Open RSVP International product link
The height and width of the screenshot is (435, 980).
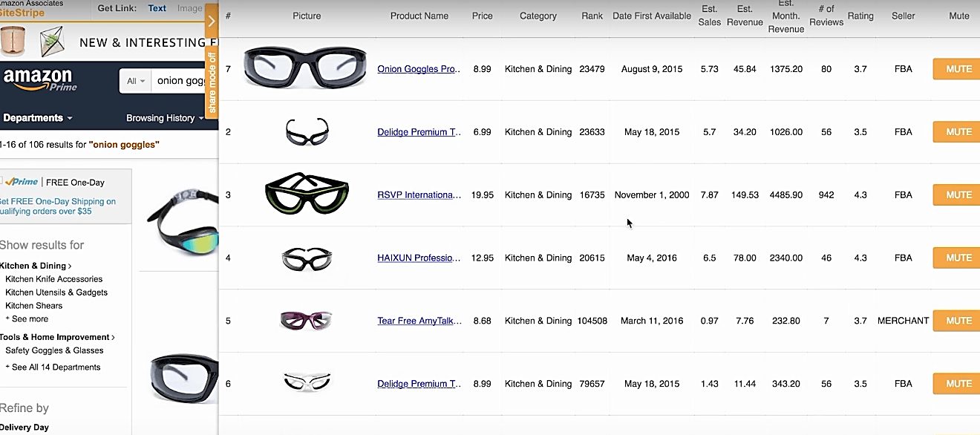[419, 195]
